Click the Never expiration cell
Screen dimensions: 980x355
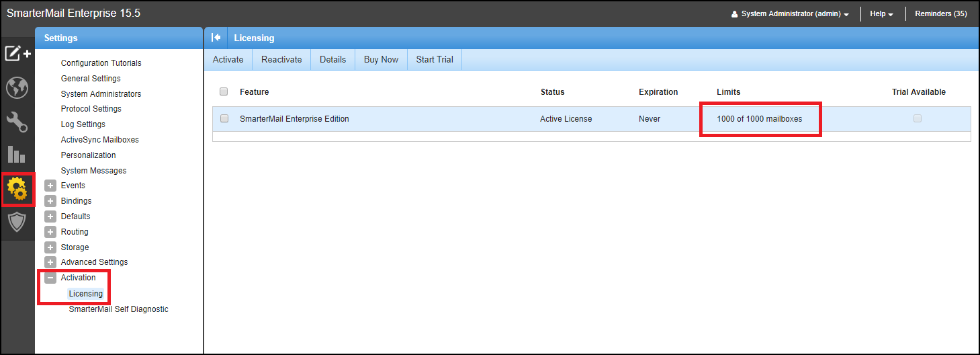[x=650, y=119]
